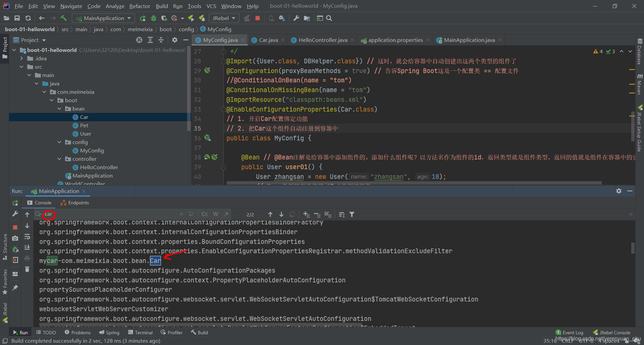Toggle regex search option

click(226, 214)
